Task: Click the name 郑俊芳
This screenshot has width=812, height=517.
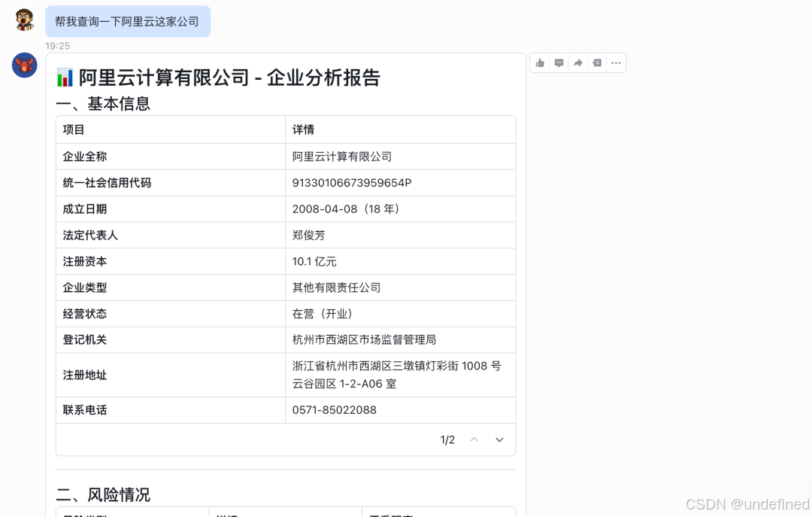Action: (x=309, y=235)
